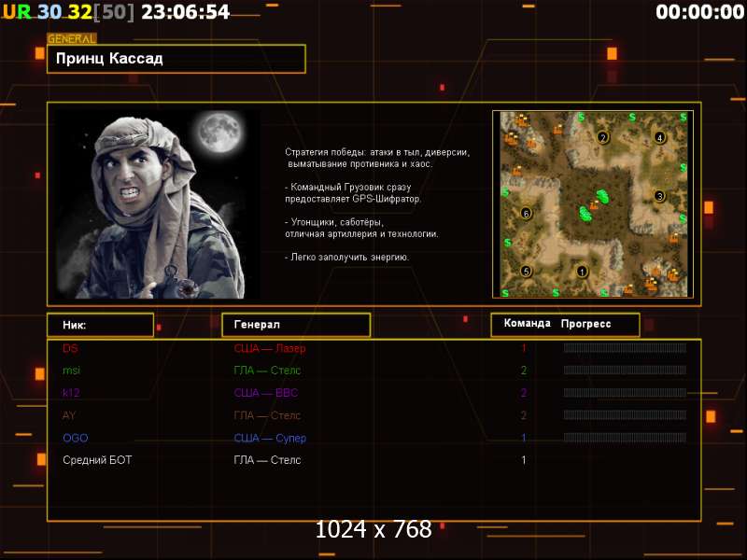The height and width of the screenshot is (560, 747).
Task: Click text "Легко заполучить энергию."
Action: point(350,258)
